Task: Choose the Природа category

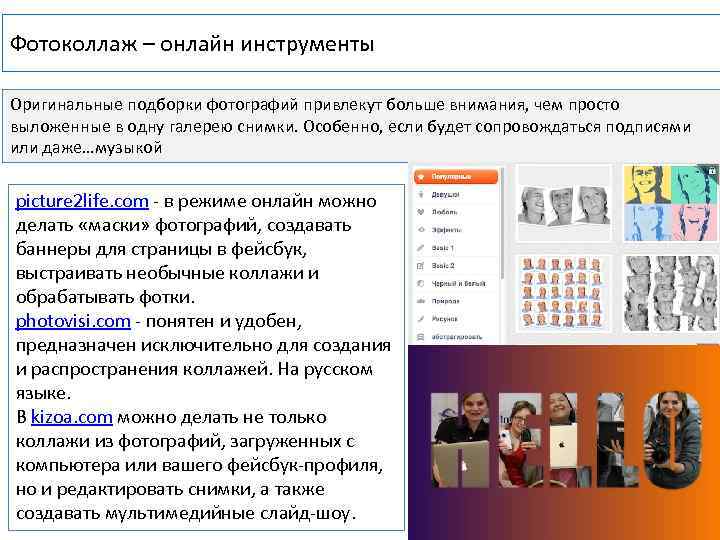Action: tap(445, 301)
